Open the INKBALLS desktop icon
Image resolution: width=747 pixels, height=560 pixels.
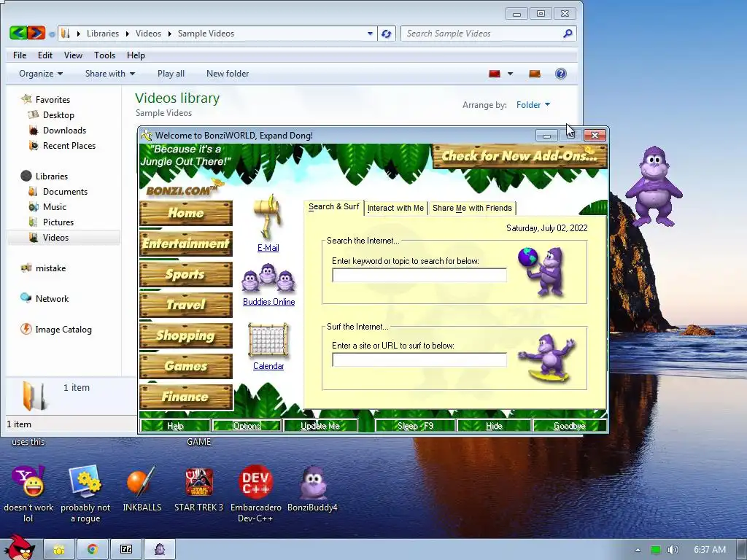[x=142, y=490]
